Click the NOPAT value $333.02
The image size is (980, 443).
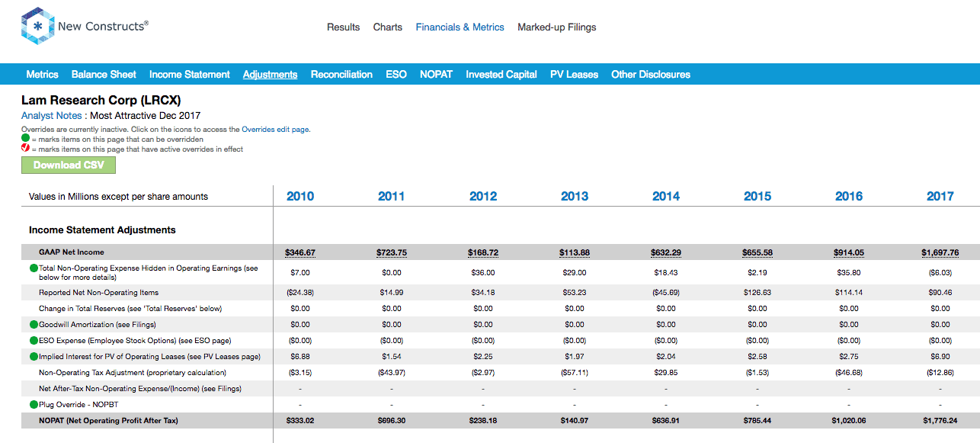point(300,420)
